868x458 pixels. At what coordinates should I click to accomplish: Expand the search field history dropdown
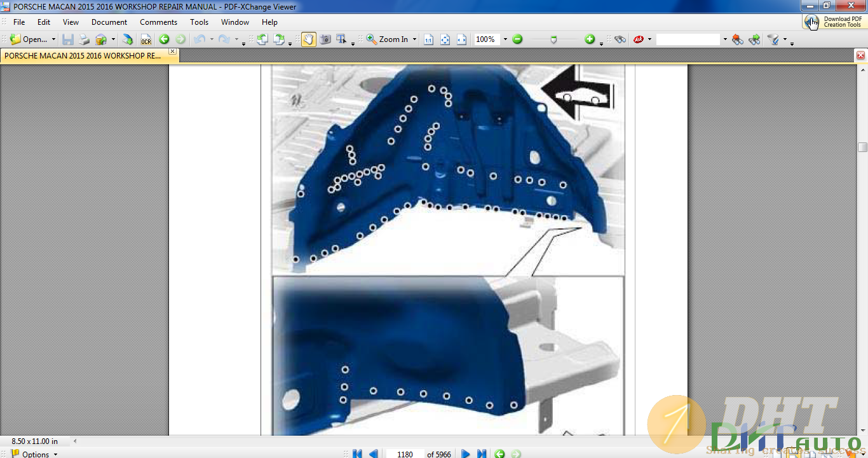point(724,39)
